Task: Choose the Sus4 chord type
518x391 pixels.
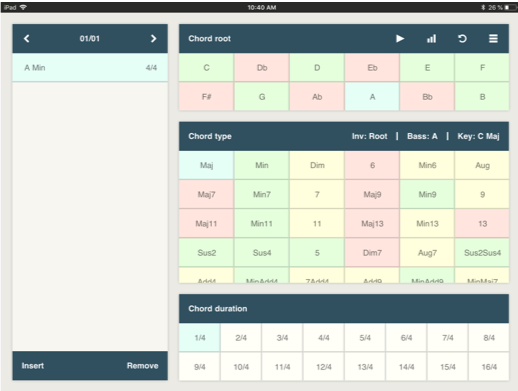Action: [x=262, y=253]
